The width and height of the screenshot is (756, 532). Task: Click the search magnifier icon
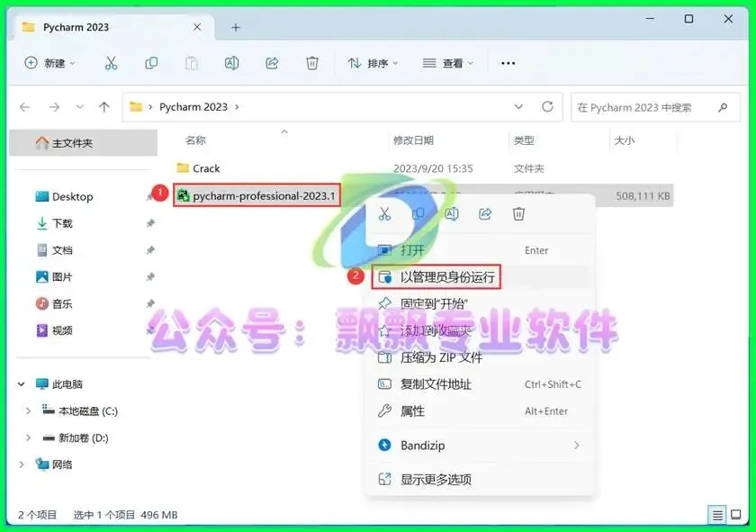point(723,107)
